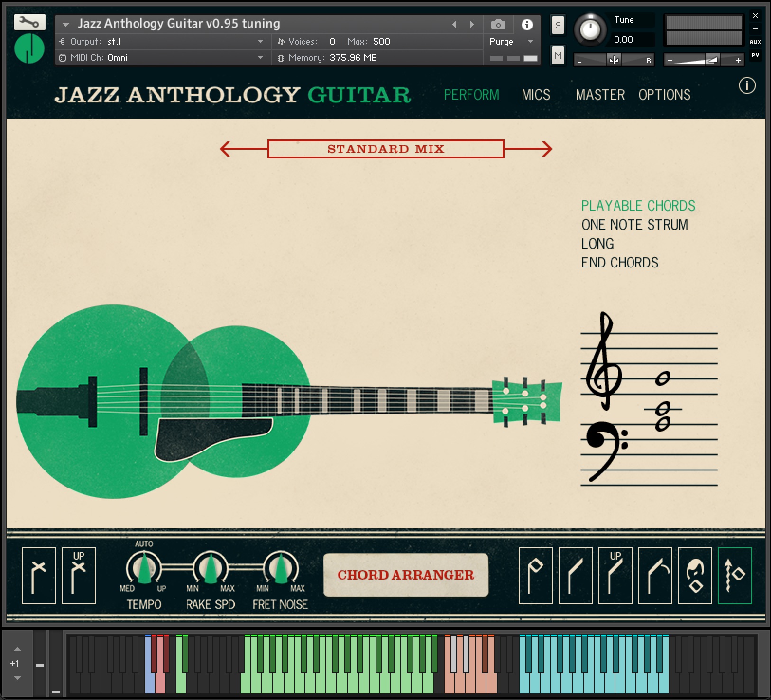This screenshot has width=771, height=700.
Task: Select the face-shaped articulation icon
Action: pos(695,575)
